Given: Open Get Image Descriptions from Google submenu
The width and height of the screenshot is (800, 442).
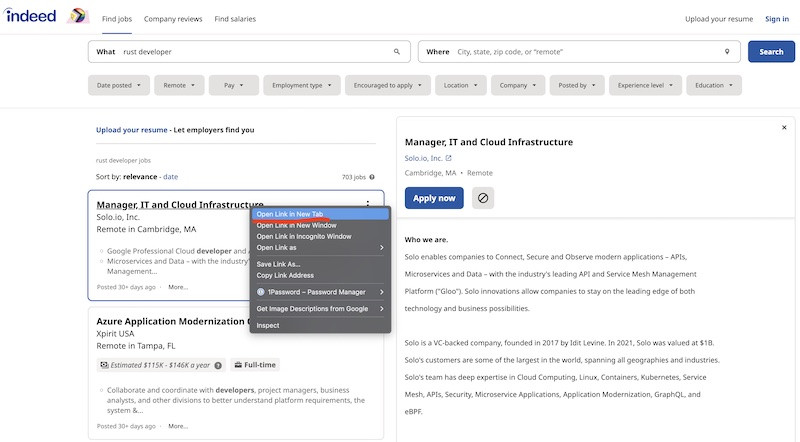Looking at the screenshot, I should click(320, 309).
